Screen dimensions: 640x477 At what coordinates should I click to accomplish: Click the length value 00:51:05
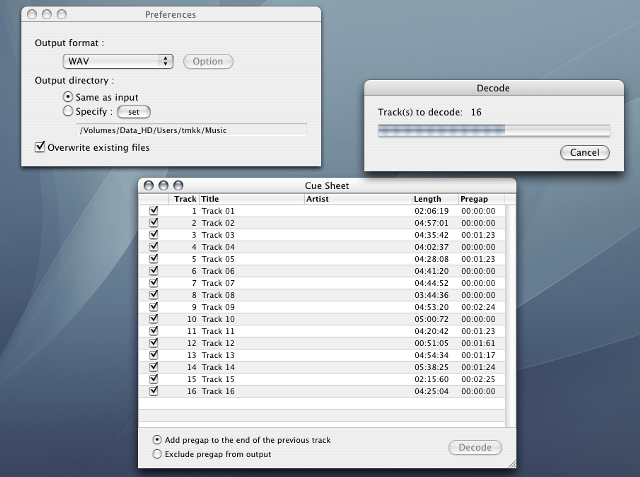pos(431,343)
